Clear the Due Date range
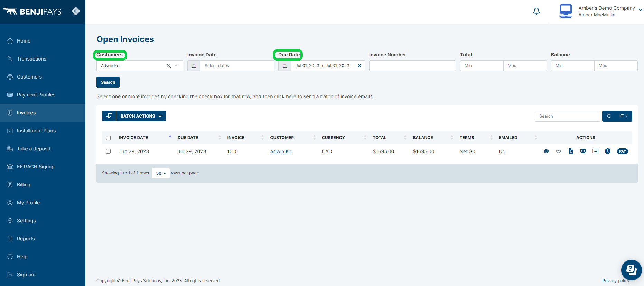 click(360, 66)
